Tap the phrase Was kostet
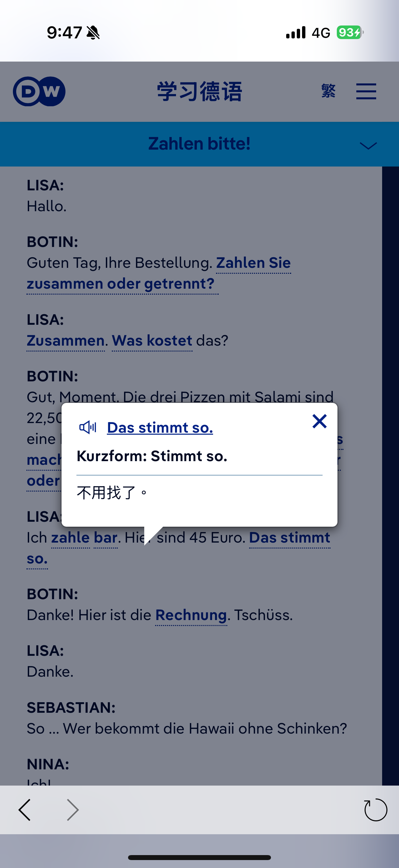This screenshot has width=399, height=868. 152,341
